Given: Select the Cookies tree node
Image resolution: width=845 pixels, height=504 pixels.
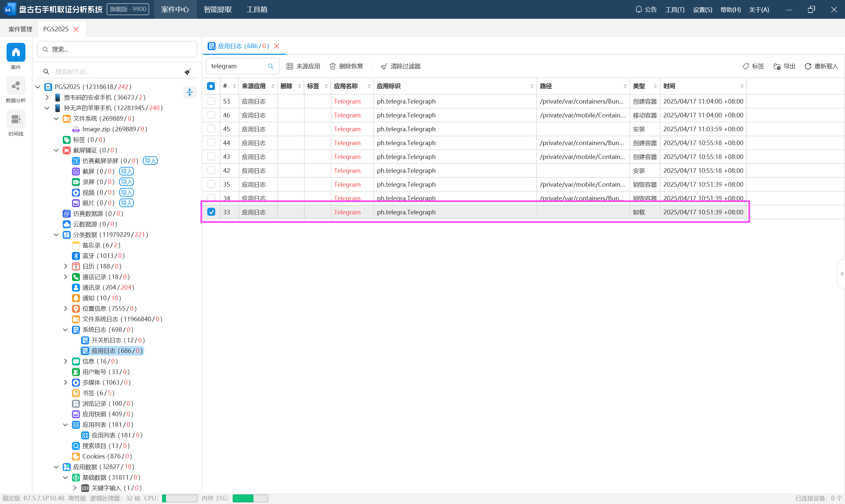Looking at the screenshot, I should coord(102,456).
